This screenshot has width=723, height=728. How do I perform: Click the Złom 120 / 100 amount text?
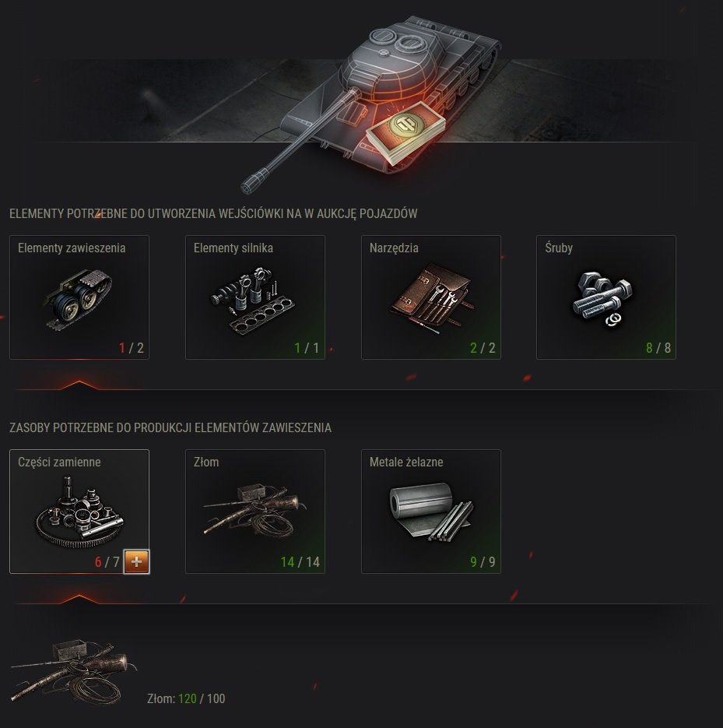(x=186, y=698)
